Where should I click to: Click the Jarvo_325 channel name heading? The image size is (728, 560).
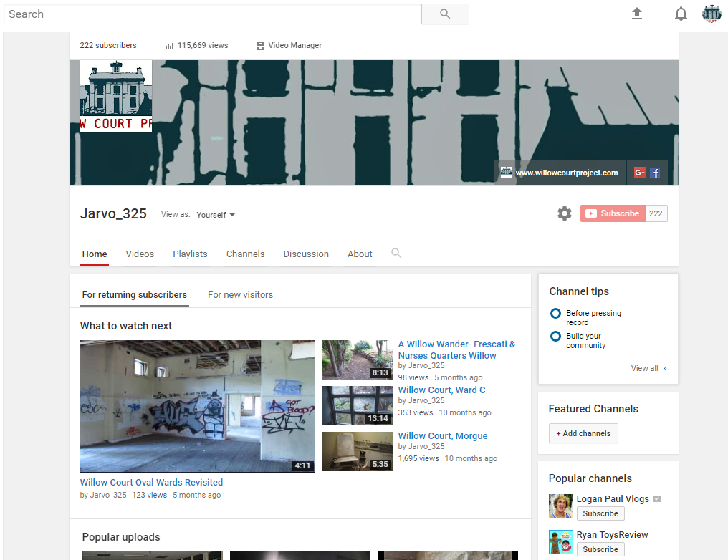click(113, 214)
